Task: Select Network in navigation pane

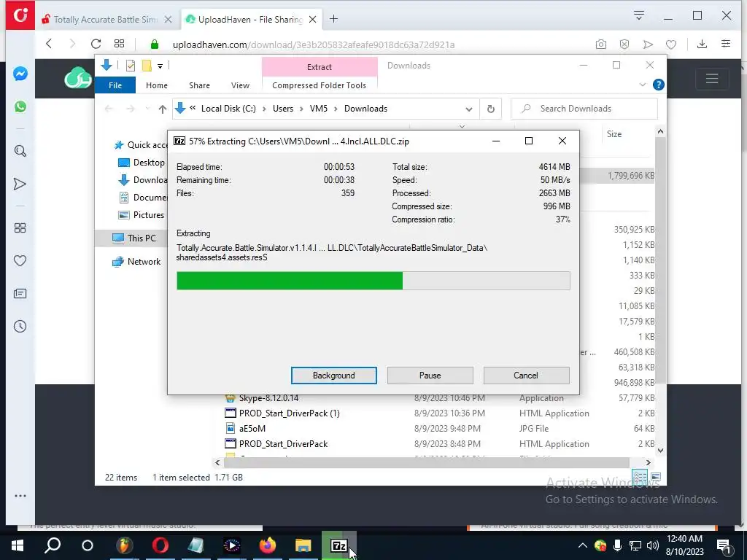Action: 144,262
